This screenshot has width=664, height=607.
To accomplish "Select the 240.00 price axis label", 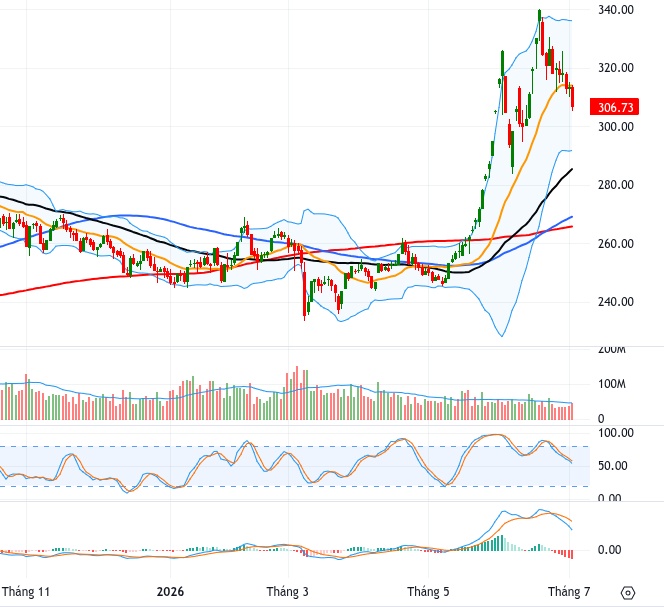I will [x=616, y=302].
